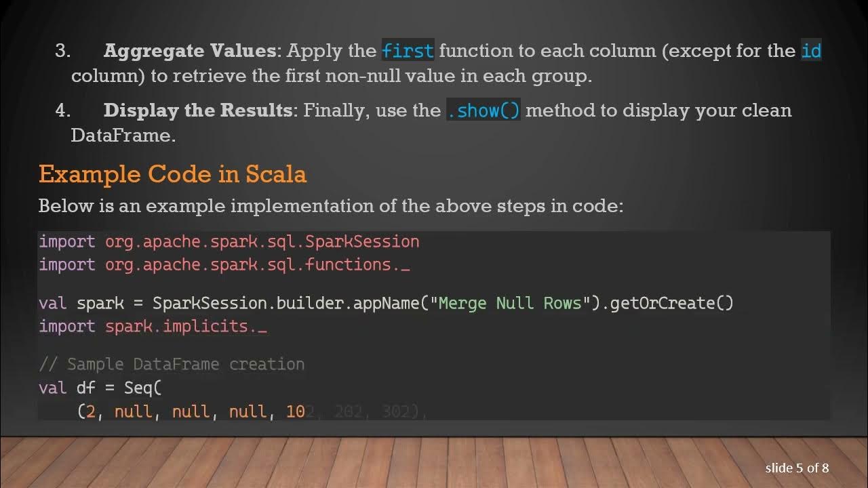Click the 'getOrCreate()' method call
The height and width of the screenshot is (488, 868).
click(x=671, y=303)
